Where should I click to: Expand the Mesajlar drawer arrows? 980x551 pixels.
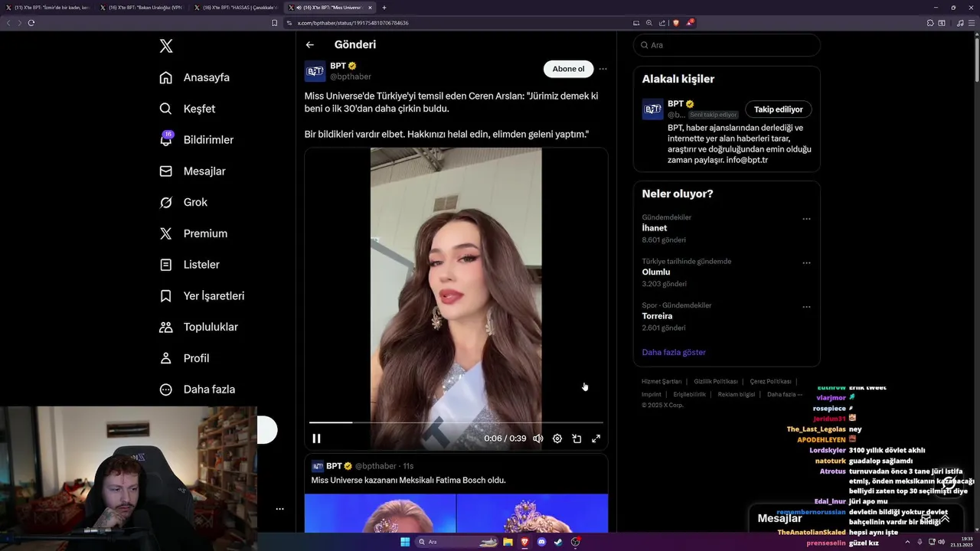[x=945, y=518]
